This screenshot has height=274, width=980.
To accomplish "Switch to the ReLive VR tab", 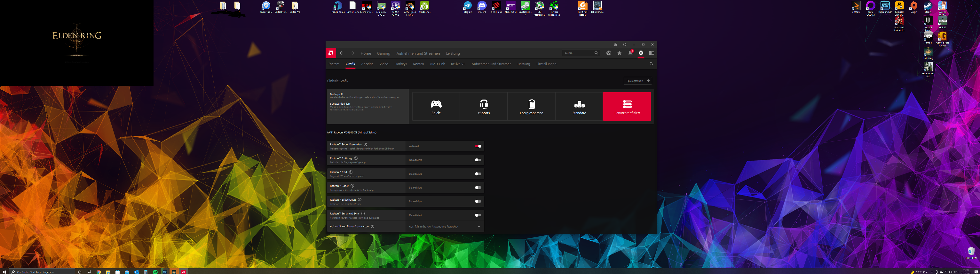I will (x=458, y=64).
